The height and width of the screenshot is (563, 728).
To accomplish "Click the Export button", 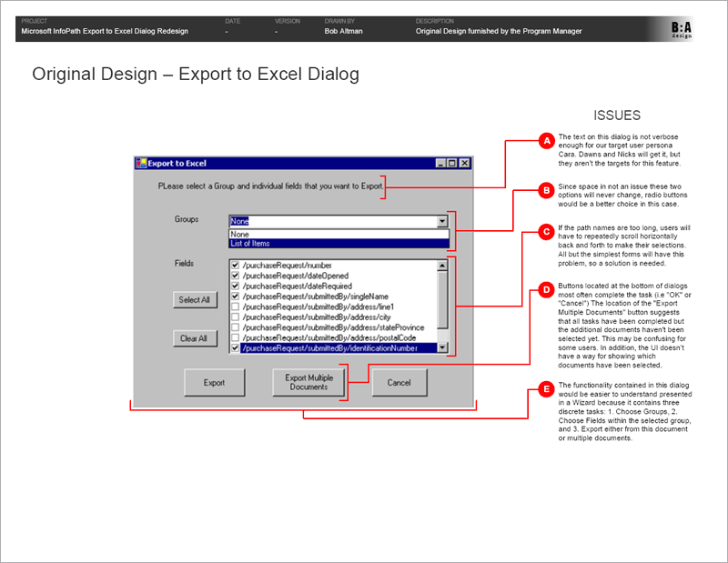I will click(215, 382).
